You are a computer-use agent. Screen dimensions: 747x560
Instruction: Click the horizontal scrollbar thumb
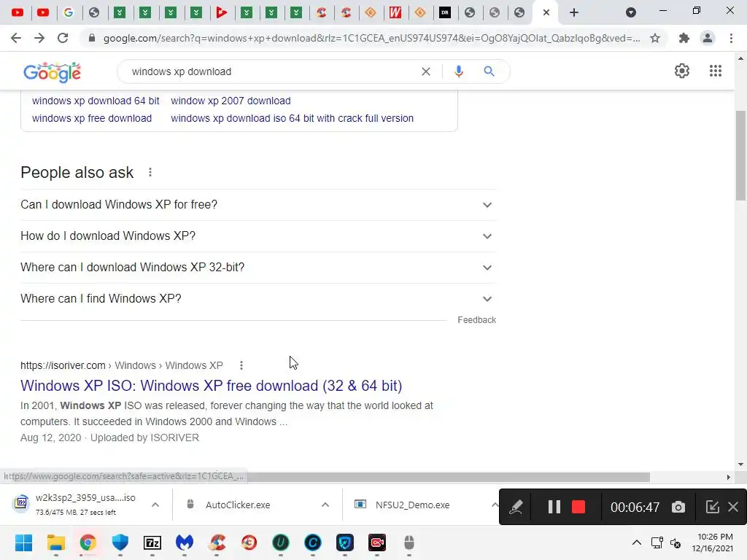point(448,477)
